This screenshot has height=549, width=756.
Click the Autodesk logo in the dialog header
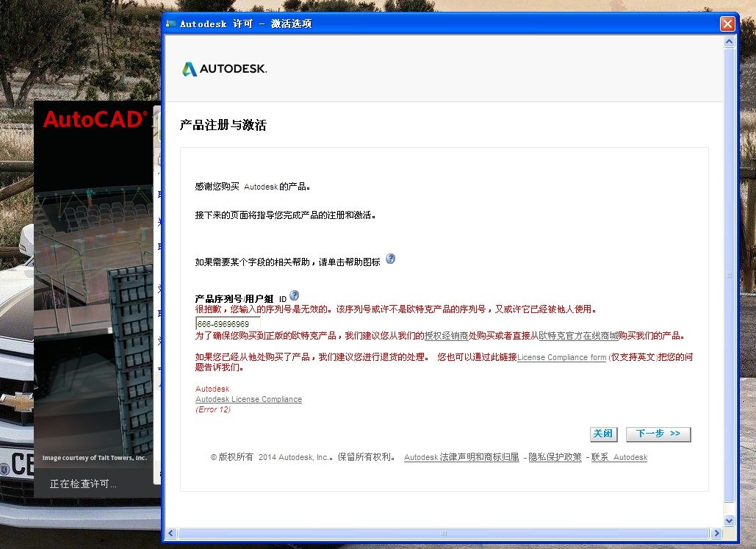tap(224, 69)
